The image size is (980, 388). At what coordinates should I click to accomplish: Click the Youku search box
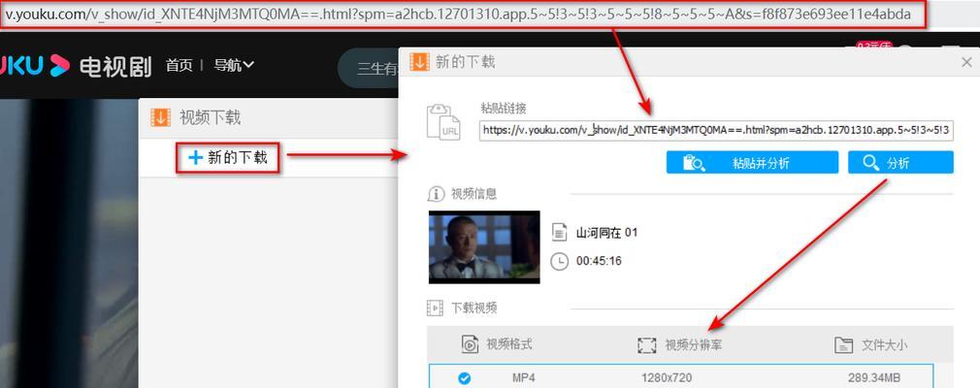[x=369, y=68]
